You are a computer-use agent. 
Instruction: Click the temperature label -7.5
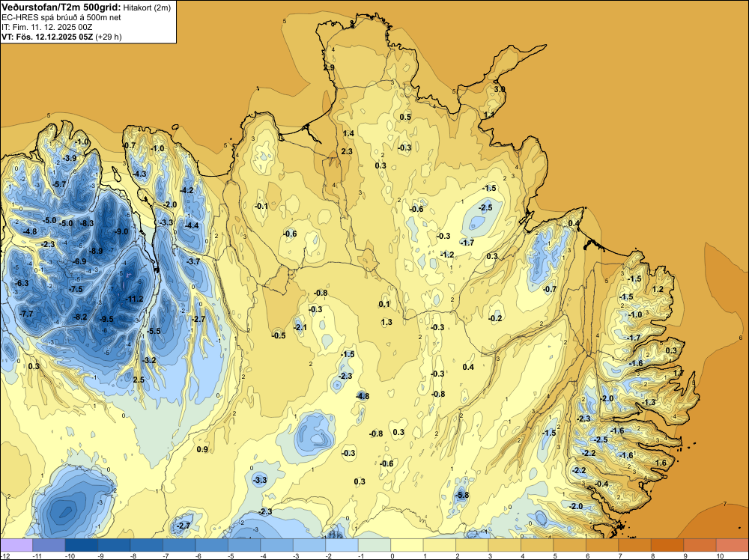pos(76,289)
